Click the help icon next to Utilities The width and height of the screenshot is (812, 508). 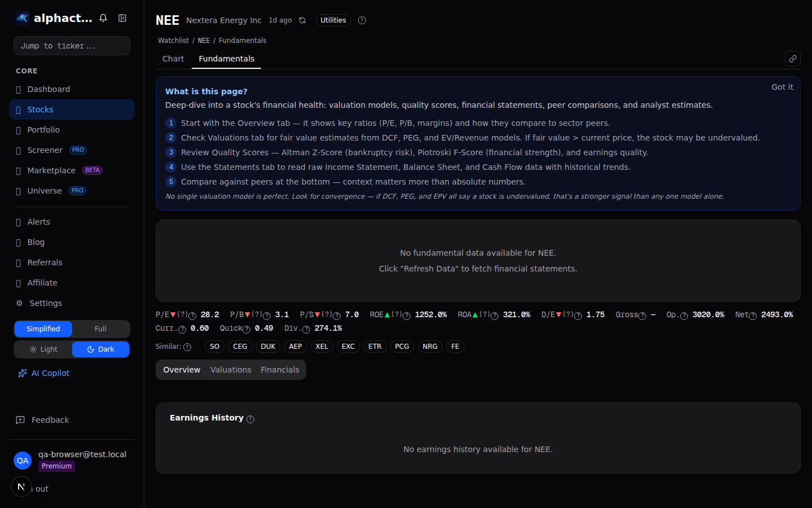pyautogui.click(x=362, y=20)
